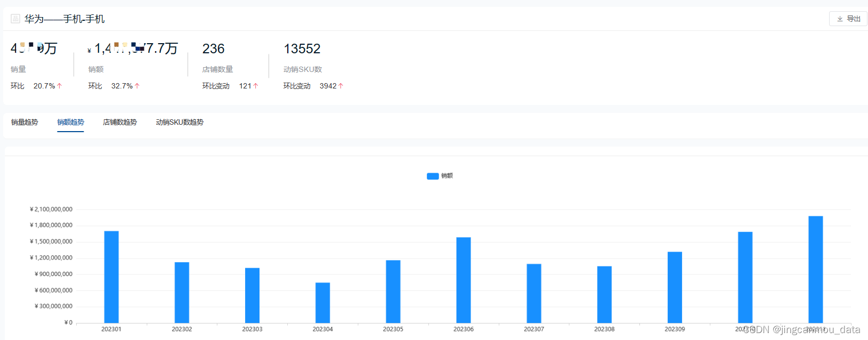
Task: Click the 华为——手机-手机 title
Action: point(64,19)
